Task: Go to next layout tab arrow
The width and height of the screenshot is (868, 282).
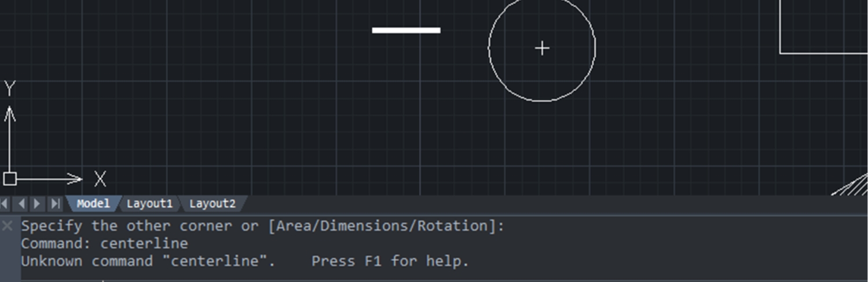Action: (x=37, y=204)
